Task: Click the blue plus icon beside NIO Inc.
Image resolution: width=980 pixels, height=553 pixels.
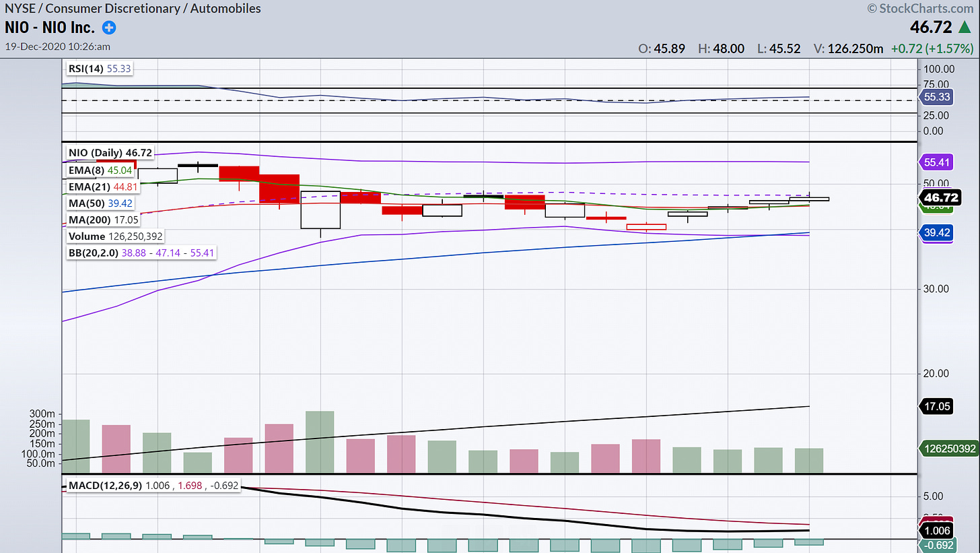Action: tap(108, 28)
